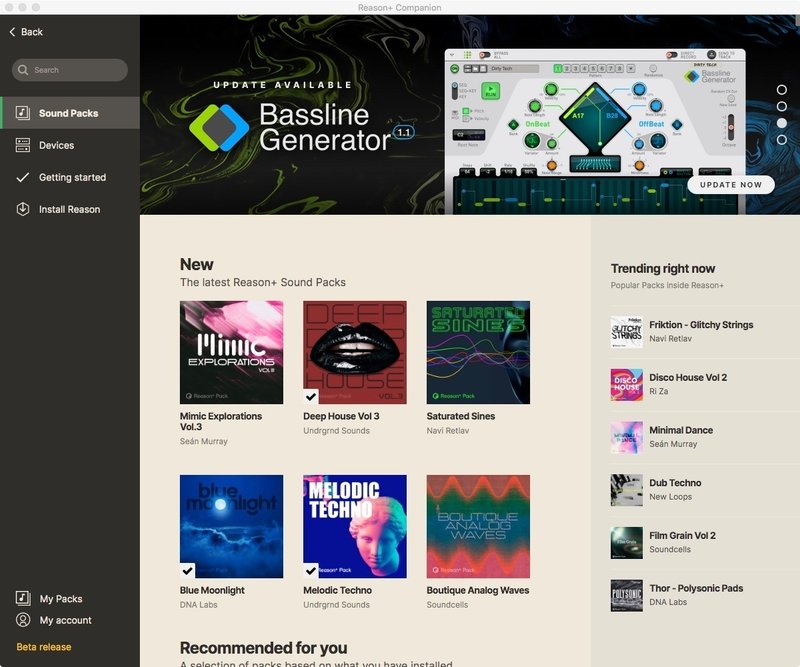The image size is (800, 667).
Task: Click 'Blue Moonlight' title text
Action: 212,590
